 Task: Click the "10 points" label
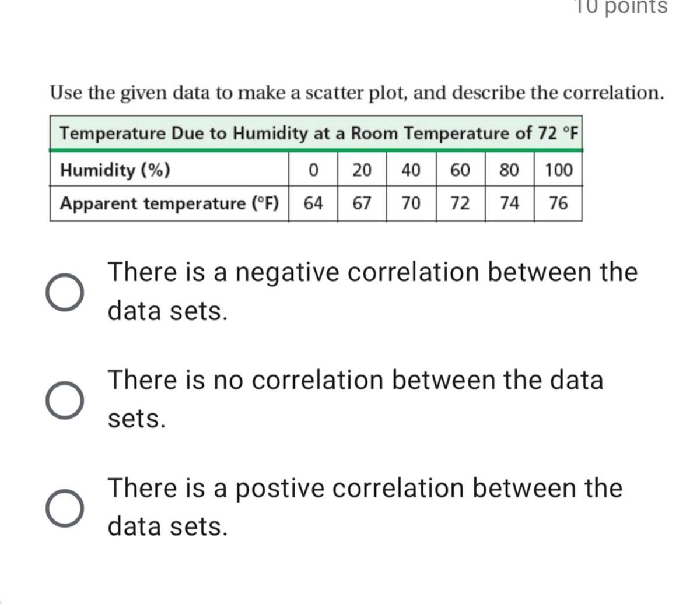(620, 7)
